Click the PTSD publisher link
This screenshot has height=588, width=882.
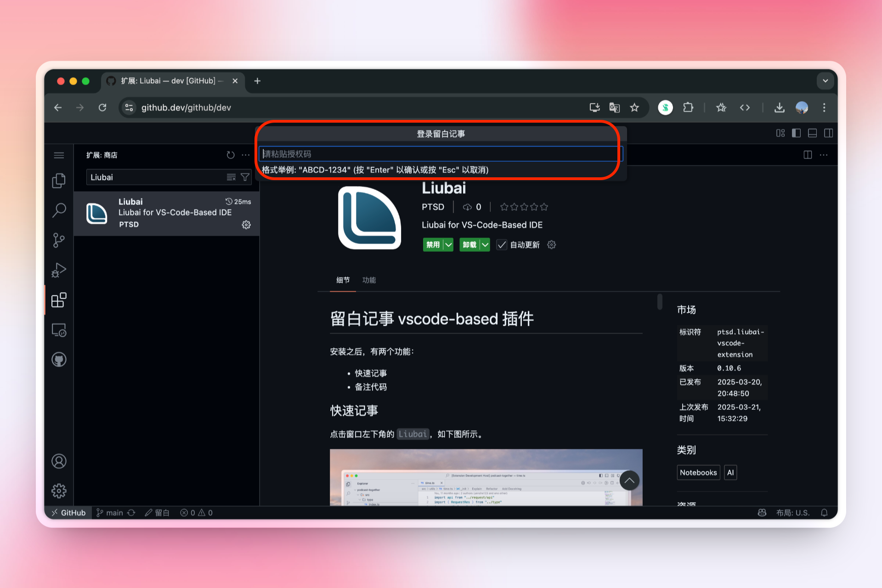[x=433, y=207]
